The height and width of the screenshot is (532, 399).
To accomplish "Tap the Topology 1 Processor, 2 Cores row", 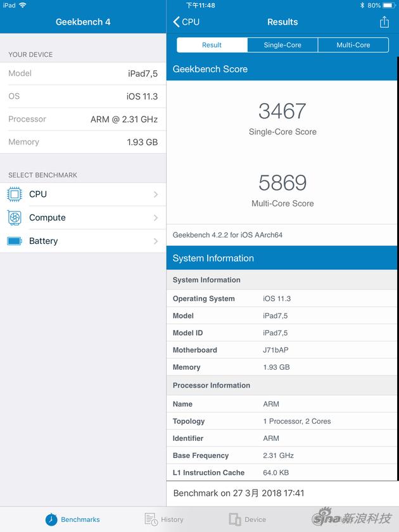I will tap(282, 421).
